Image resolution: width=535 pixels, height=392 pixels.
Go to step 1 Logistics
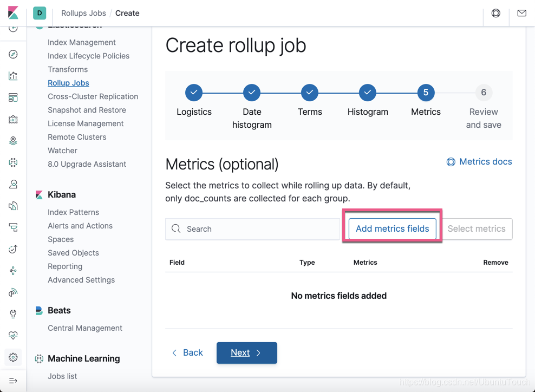[194, 93]
